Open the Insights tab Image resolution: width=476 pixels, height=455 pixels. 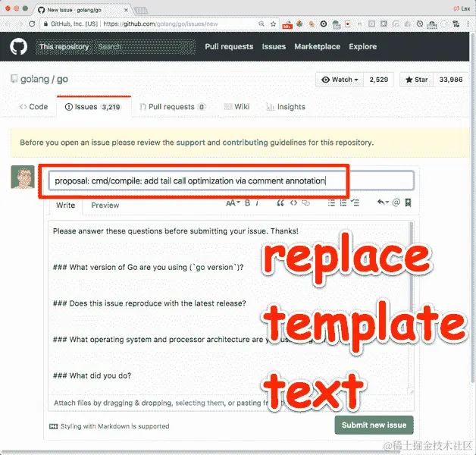point(286,107)
